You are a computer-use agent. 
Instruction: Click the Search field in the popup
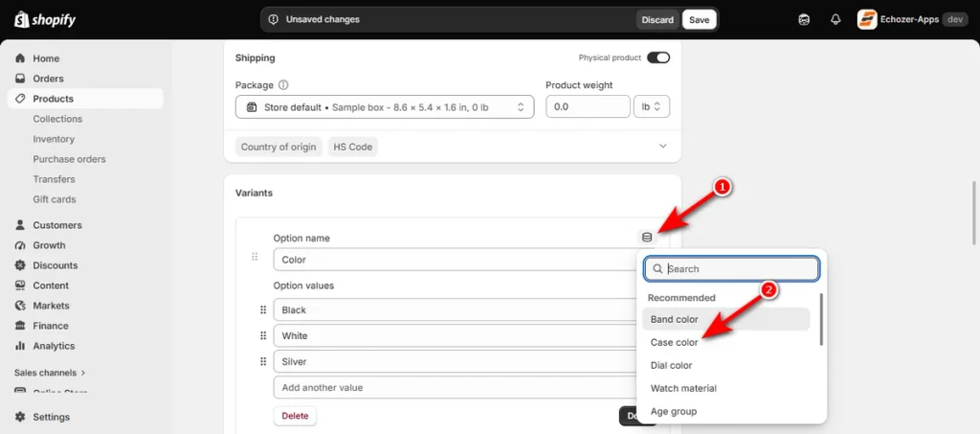point(731,269)
